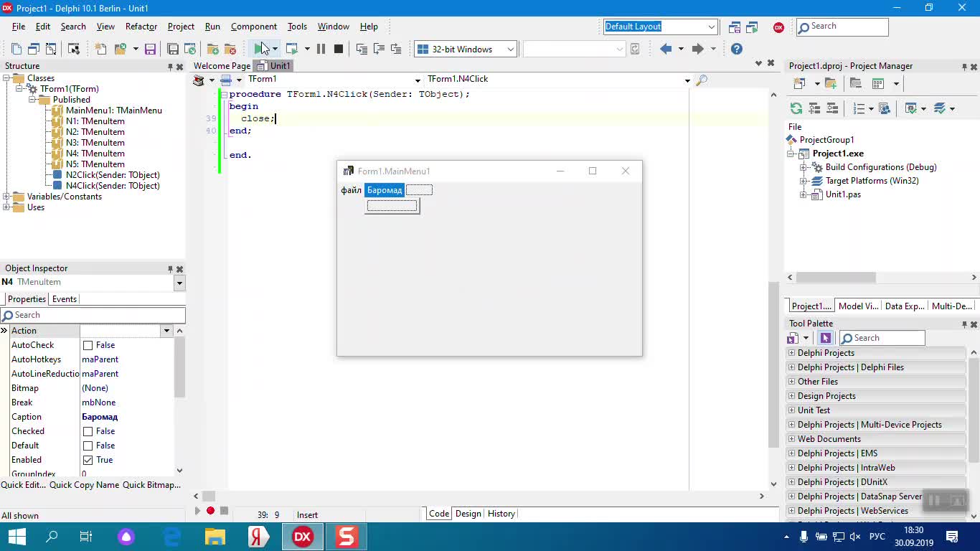The image size is (980, 551).
Task: Click the Object Inspector search field
Action: 93,315
